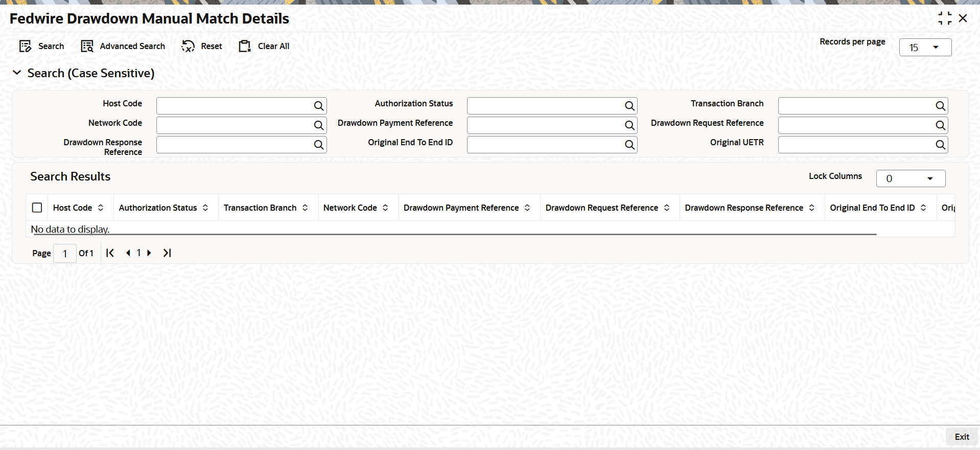Open Drawdown Request Reference lookup magnifier

pos(940,125)
